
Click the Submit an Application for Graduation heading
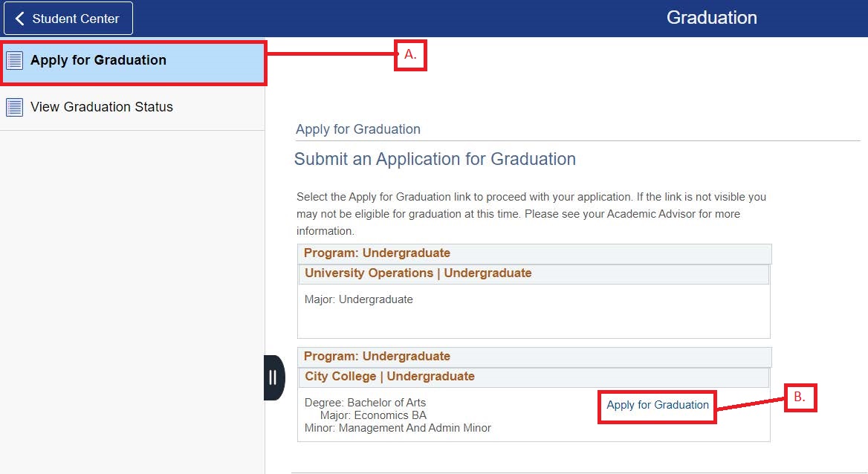435,159
